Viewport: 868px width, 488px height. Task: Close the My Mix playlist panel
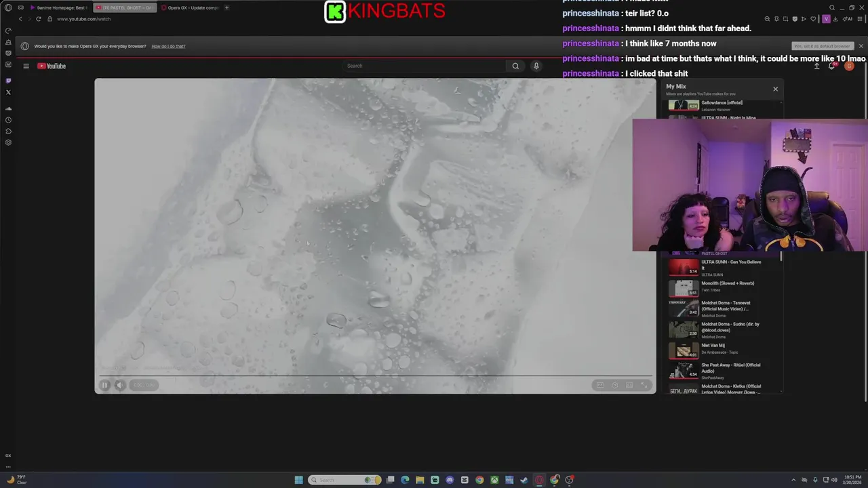pyautogui.click(x=776, y=89)
